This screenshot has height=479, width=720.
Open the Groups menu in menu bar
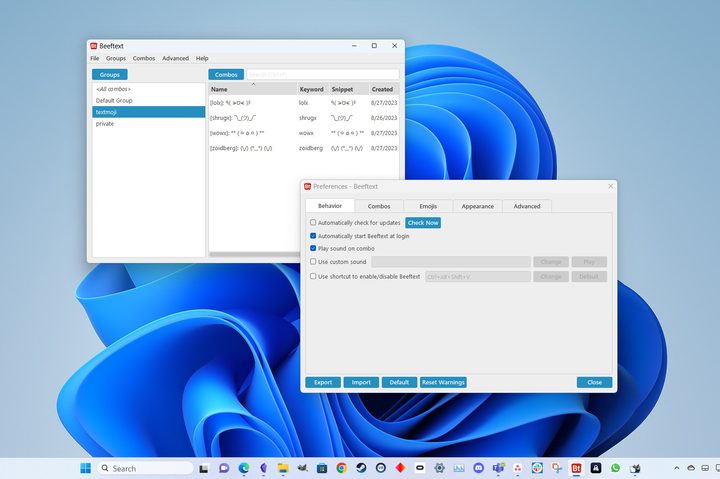click(x=116, y=58)
